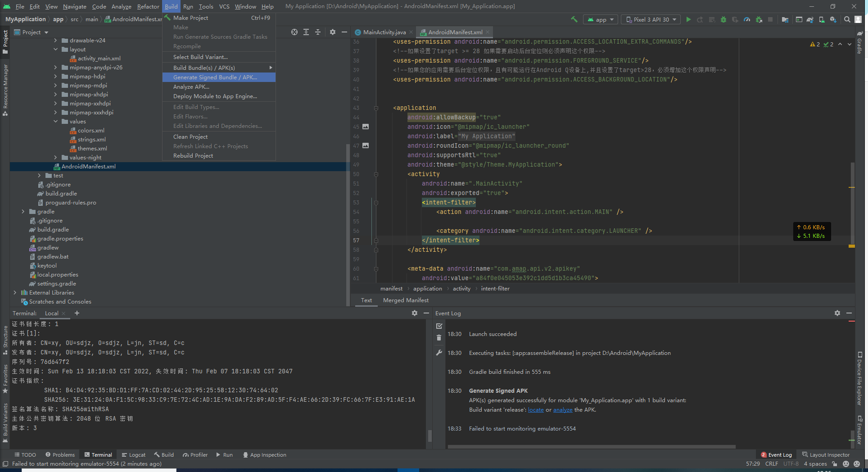Toggle the Structure side panel
The width and height of the screenshot is (868, 472).
5,340
